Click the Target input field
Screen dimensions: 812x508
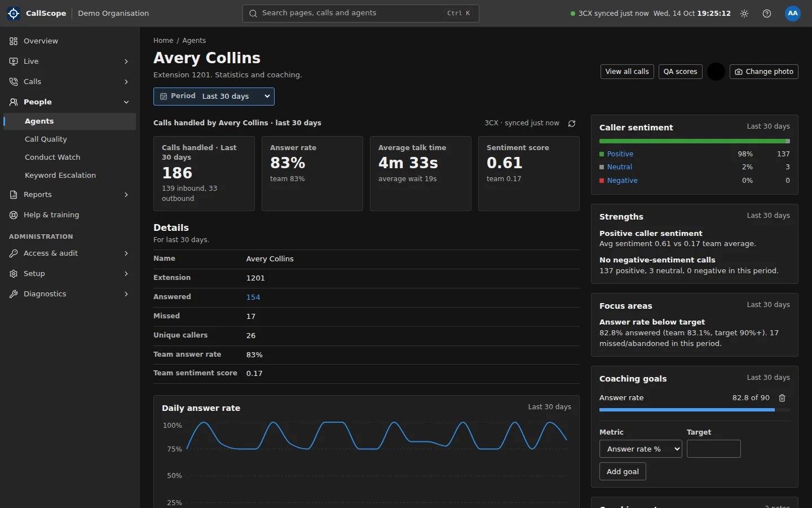tap(714, 449)
